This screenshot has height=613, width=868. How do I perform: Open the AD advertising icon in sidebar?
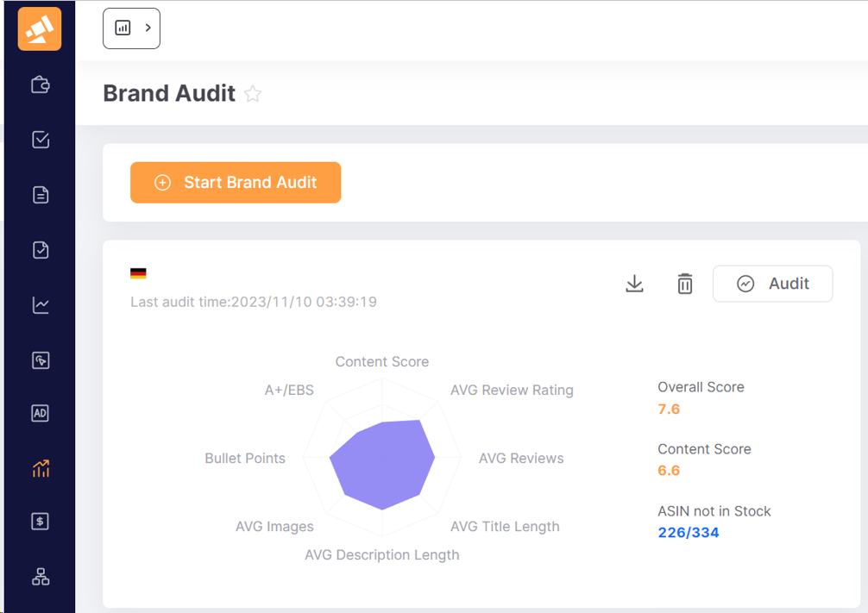(x=41, y=414)
